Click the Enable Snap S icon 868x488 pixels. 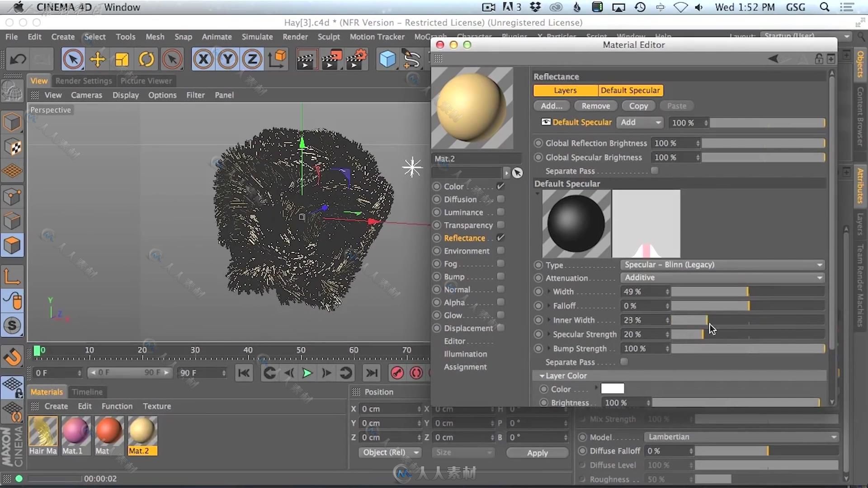coord(12,325)
